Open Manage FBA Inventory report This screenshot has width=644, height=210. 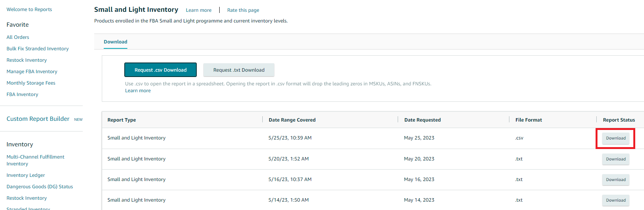32,72
